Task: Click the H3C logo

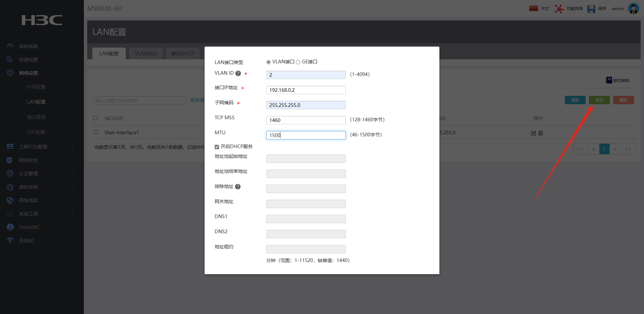Action: (x=42, y=20)
